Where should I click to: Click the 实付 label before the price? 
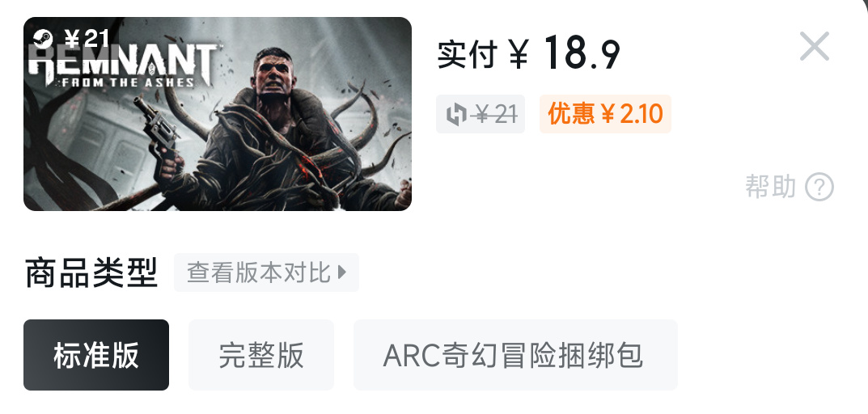(x=467, y=54)
